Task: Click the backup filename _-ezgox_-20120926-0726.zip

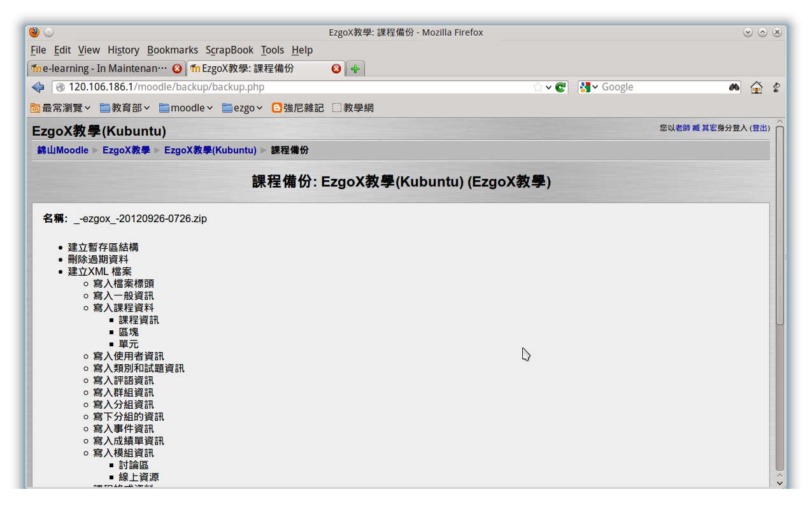Action: 140,219
